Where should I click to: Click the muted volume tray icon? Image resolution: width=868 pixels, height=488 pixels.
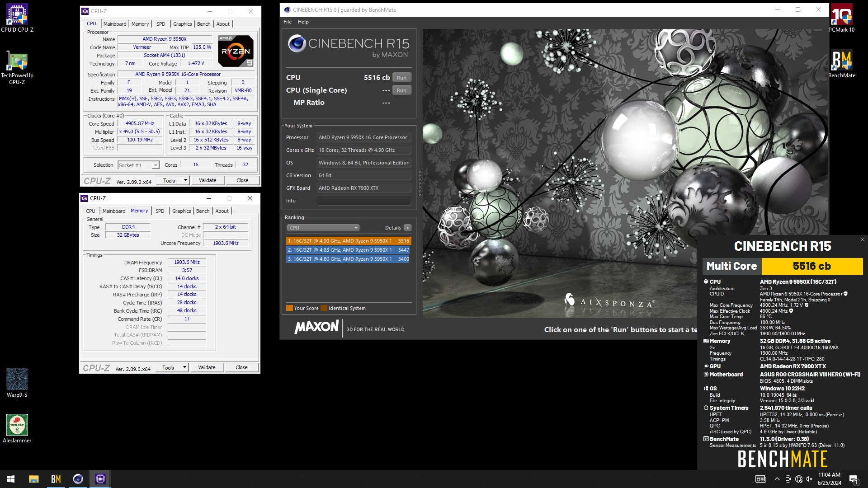(x=809, y=479)
